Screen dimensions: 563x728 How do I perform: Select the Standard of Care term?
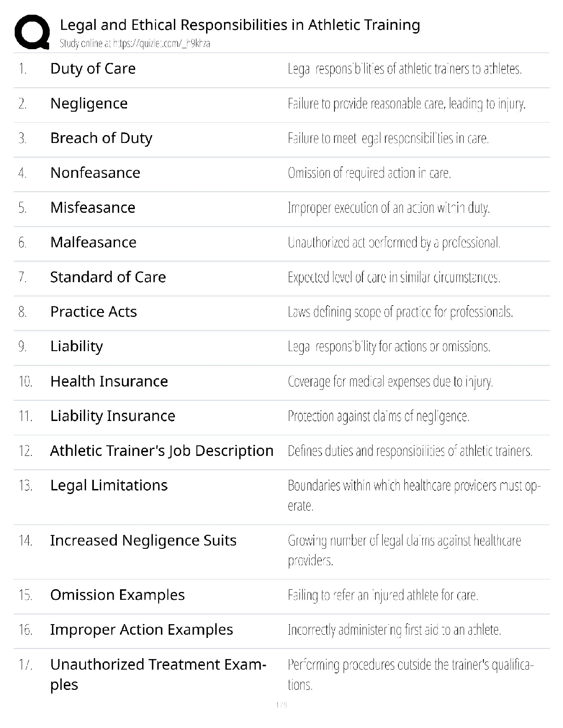(x=108, y=277)
